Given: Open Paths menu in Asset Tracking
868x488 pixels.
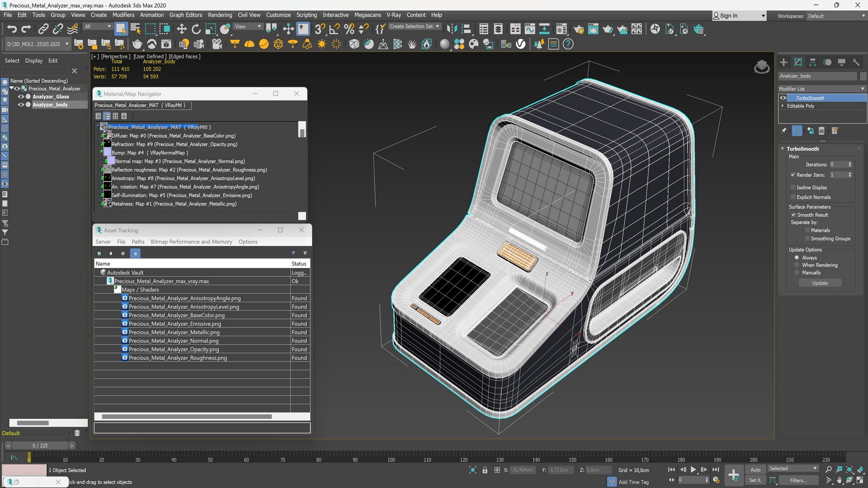Looking at the screenshot, I should (x=138, y=242).
